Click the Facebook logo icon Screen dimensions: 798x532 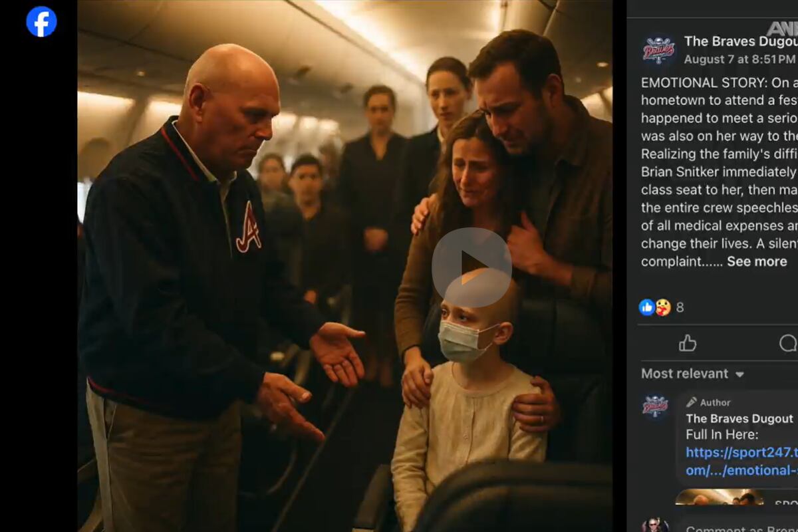pos(41,21)
